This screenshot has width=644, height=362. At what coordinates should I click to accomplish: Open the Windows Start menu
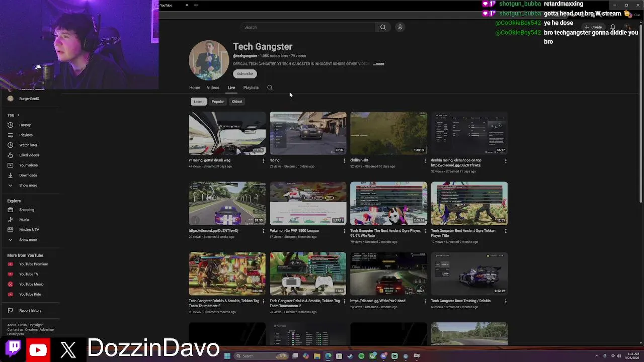click(x=227, y=356)
